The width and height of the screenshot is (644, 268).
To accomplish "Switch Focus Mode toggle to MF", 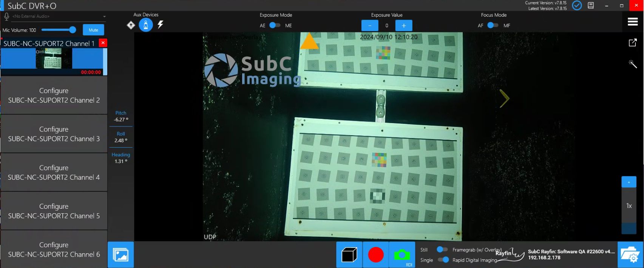I will 493,25.
